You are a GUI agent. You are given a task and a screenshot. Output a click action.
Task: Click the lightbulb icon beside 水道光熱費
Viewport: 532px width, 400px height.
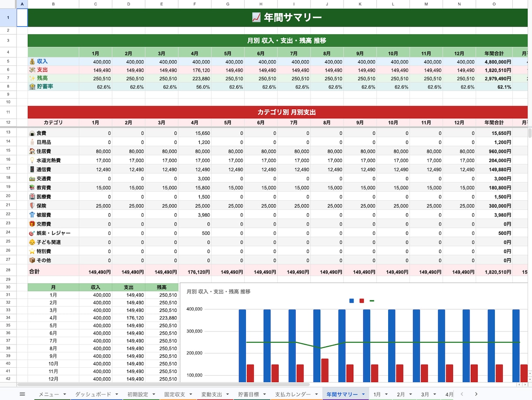click(32, 160)
